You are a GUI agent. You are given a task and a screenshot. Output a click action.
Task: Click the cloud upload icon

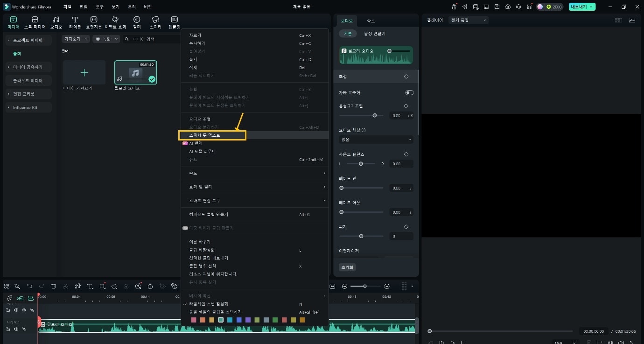508,7
